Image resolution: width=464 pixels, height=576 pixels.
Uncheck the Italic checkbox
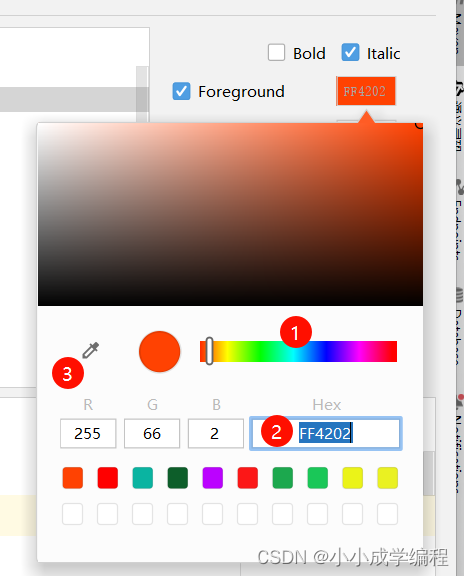click(350, 53)
